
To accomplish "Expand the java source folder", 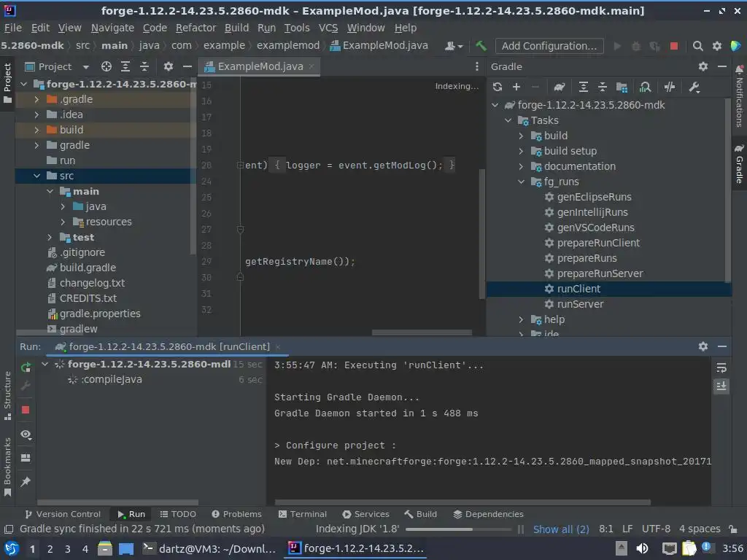I will (63, 206).
